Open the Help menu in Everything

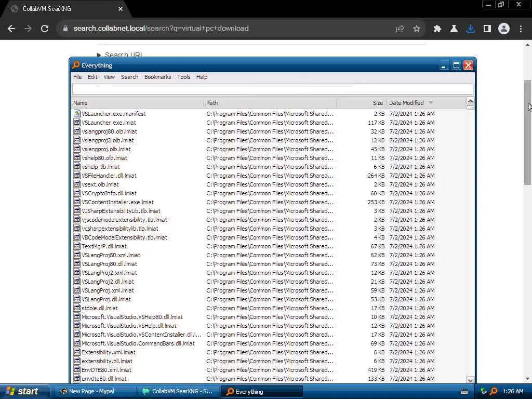tap(202, 77)
